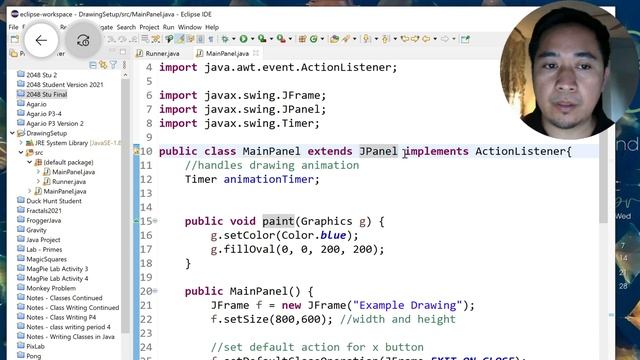Toggle Mark Occurrences highlighter icon
This screenshot has height=360, width=640.
pos(180,39)
